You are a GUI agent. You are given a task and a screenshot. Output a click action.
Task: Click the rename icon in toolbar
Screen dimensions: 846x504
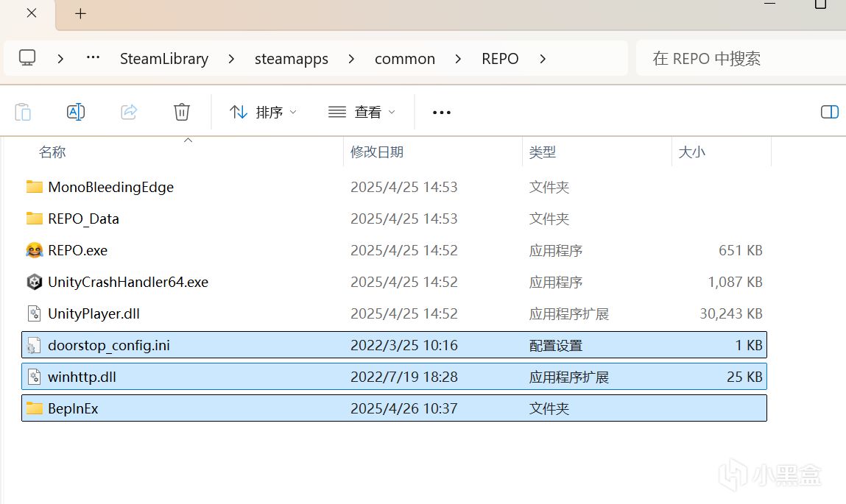tap(76, 112)
